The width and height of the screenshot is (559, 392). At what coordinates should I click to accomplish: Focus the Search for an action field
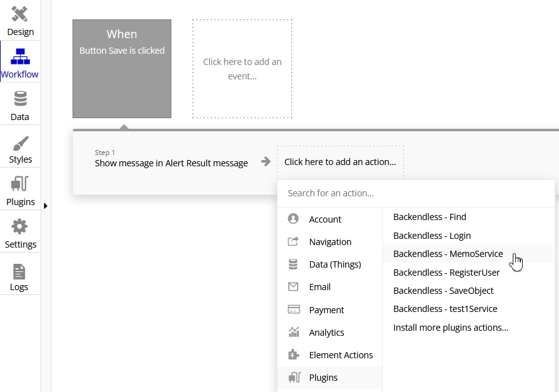(416, 193)
